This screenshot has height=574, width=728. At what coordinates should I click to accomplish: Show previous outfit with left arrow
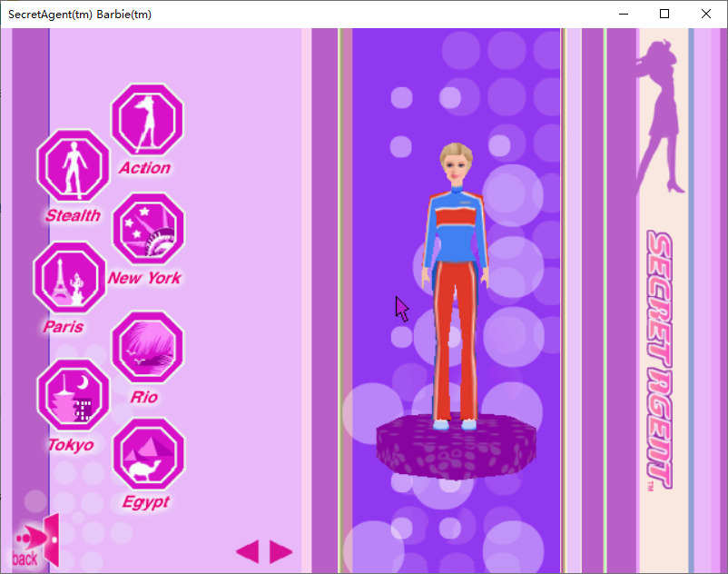coord(248,551)
